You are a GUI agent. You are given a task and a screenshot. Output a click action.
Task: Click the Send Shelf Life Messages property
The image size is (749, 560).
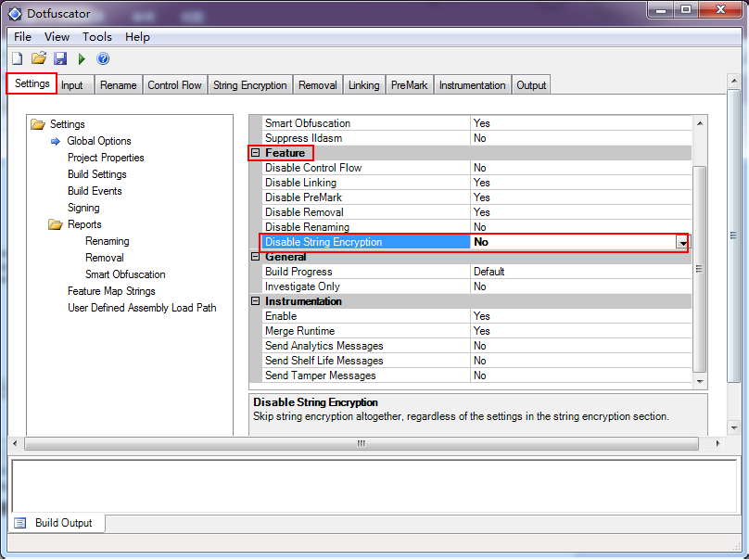tap(476, 361)
